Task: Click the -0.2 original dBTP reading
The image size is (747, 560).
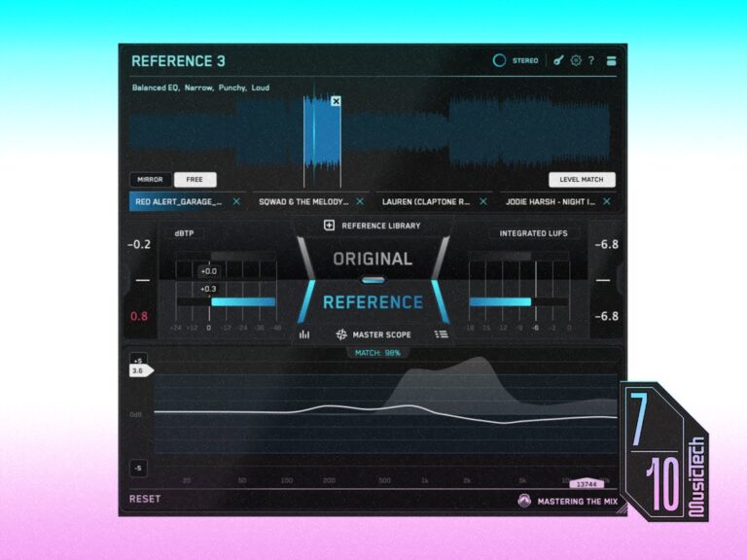Action: [139, 244]
